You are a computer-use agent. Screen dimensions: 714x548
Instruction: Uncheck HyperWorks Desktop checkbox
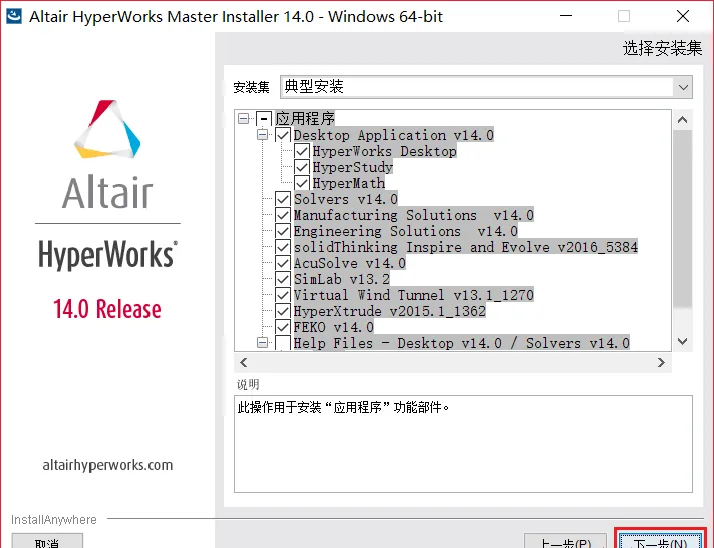pyautogui.click(x=302, y=151)
